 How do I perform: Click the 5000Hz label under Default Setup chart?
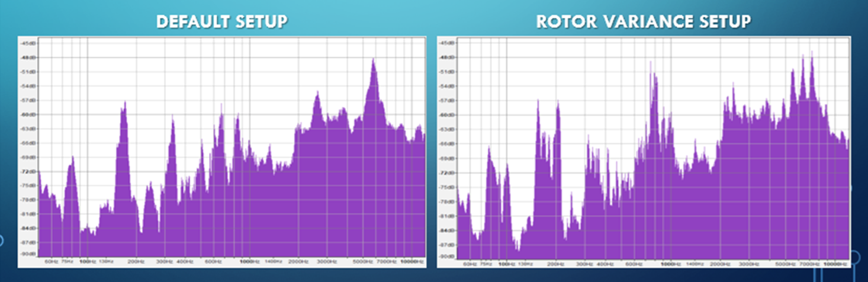tap(362, 261)
